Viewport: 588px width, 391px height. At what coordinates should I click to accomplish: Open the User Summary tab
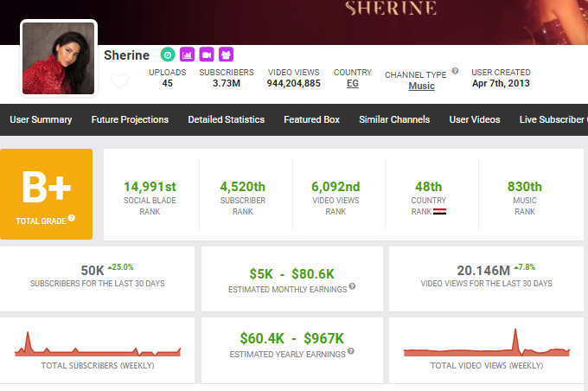pos(40,119)
